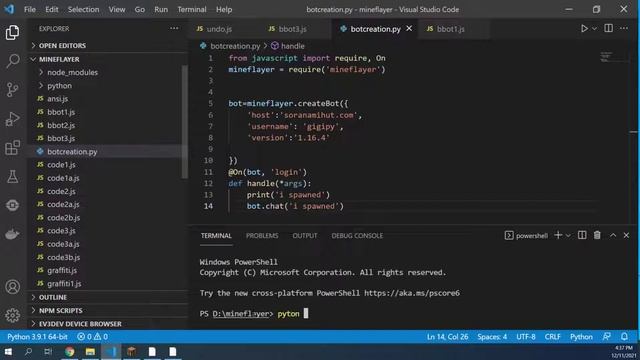
Task: Create a new terminal with plus icon
Action: coord(558,236)
